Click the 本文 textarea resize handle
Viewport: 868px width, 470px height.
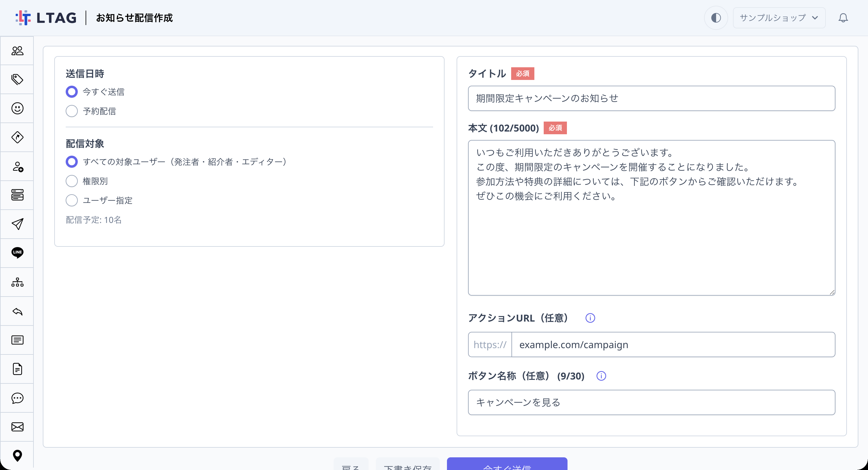tap(832, 292)
